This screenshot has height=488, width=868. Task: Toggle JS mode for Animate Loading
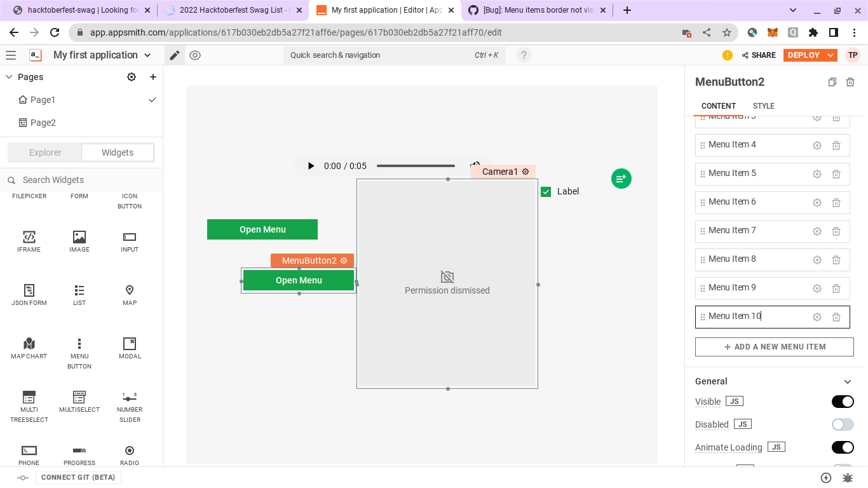point(776,447)
